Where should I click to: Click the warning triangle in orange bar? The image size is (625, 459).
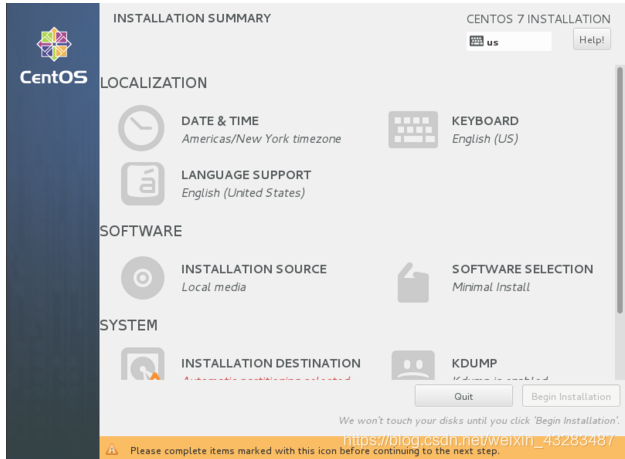[x=112, y=450]
